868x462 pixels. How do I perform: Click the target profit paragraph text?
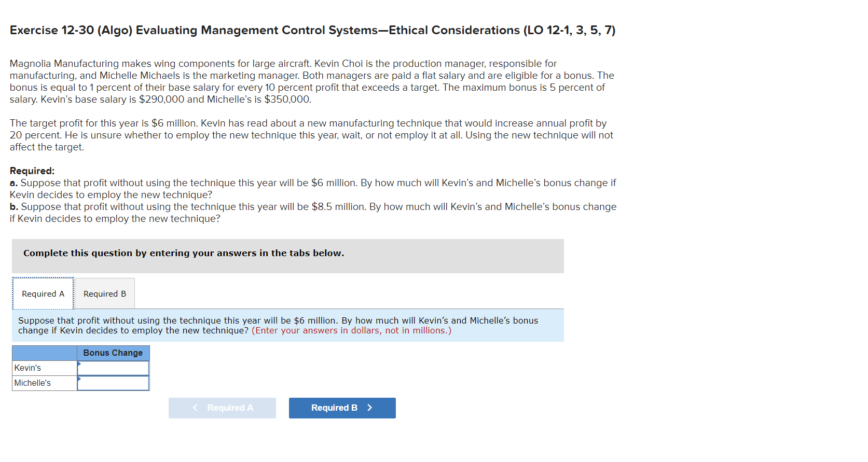click(x=311, y=135)
